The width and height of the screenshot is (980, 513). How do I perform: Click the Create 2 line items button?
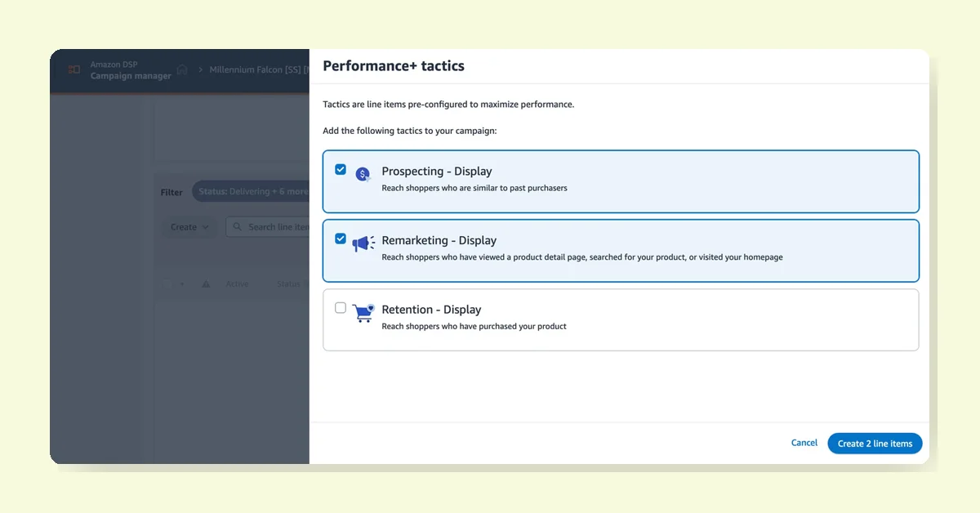(x=875, y=444)
